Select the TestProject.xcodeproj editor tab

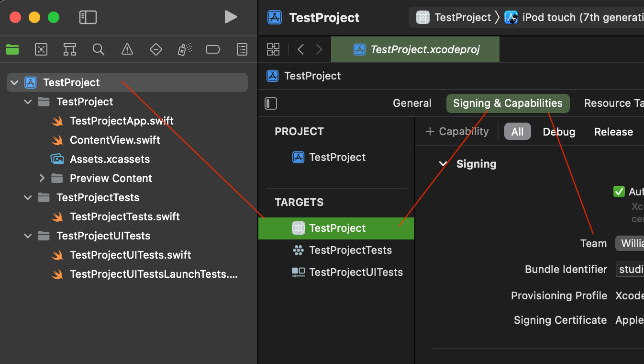pyautogui.click(x=415, y=49)
